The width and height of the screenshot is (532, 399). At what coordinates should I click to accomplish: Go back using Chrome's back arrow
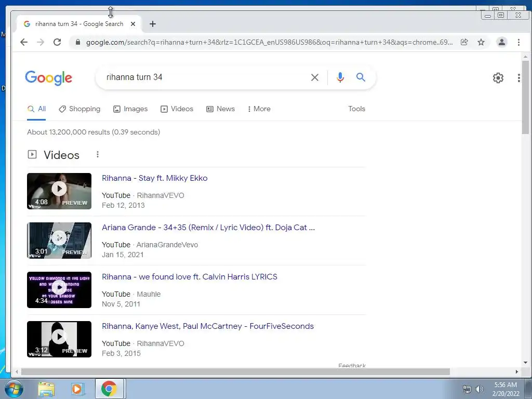[x=24, y=42]
